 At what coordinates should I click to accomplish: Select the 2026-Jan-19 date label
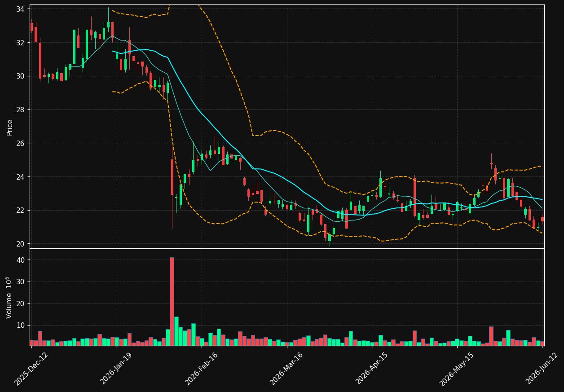pos(116,368)
